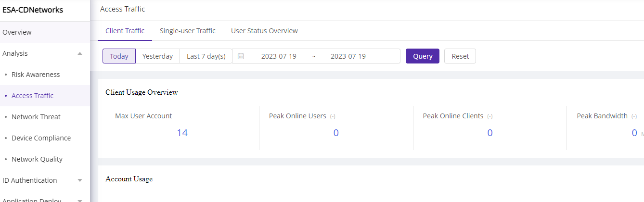Click the Account Usage heading
The image size is (644, 202).
[x=129, y=179]
